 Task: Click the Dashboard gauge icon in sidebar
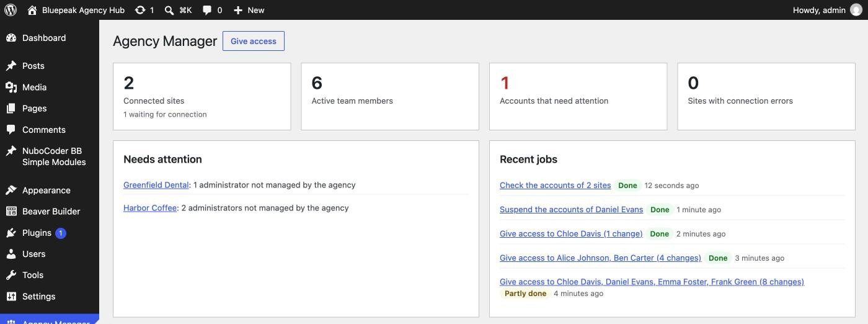coord(11,38)
